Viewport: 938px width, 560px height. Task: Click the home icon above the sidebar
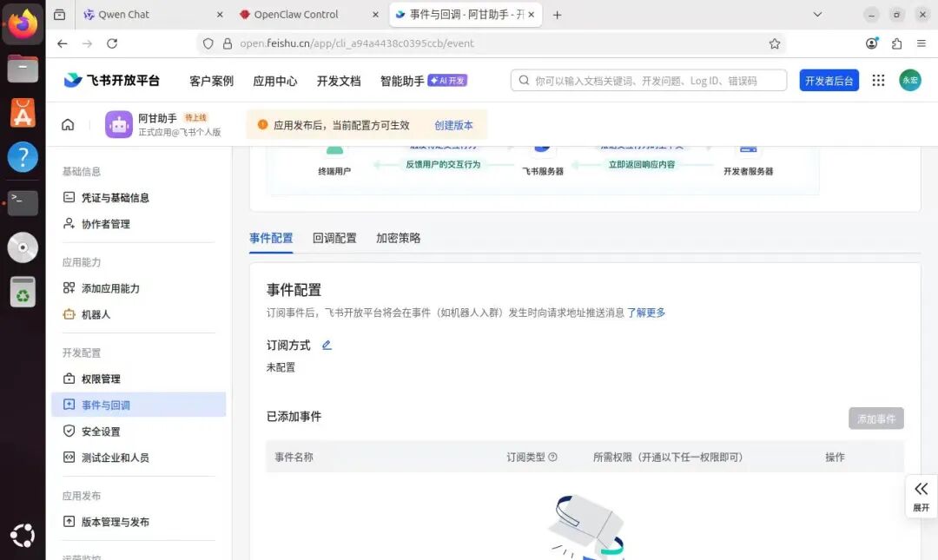coord(68,124)
